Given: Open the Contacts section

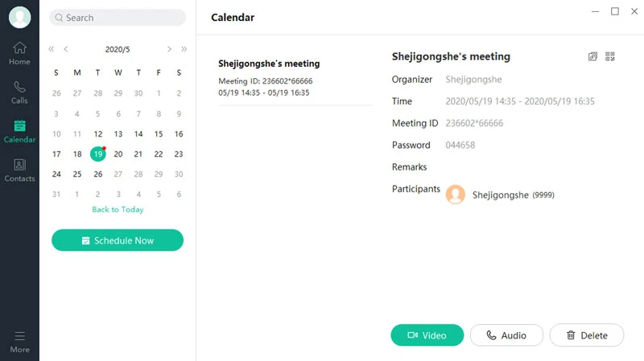Looking at the screenshot, I should (19, 170).
